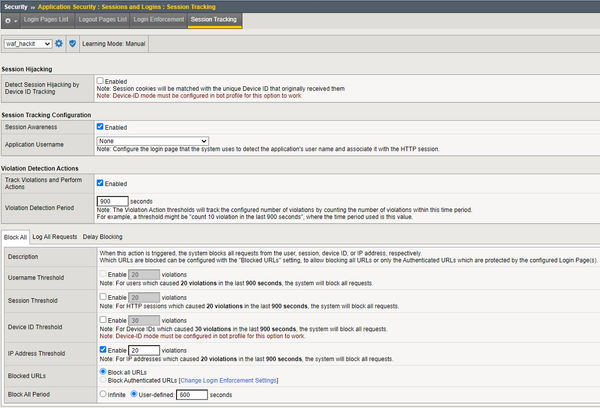Click the blue shield policy icon

coord(72,44)
